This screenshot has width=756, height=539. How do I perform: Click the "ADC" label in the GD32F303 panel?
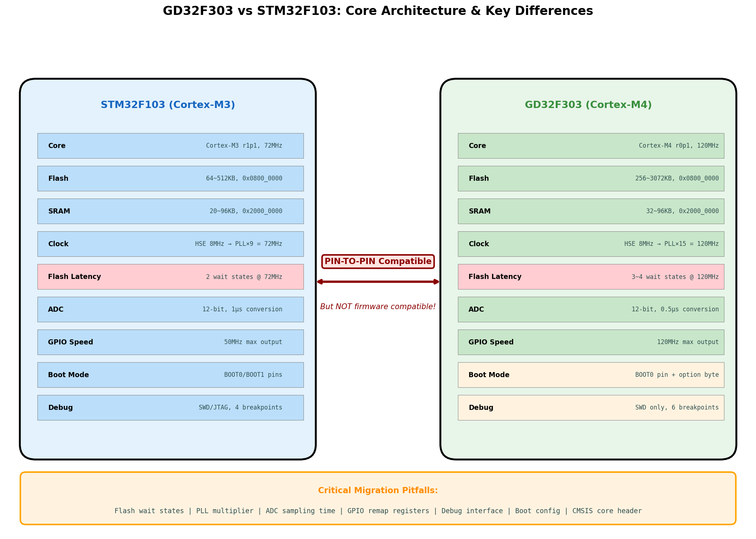476,310
